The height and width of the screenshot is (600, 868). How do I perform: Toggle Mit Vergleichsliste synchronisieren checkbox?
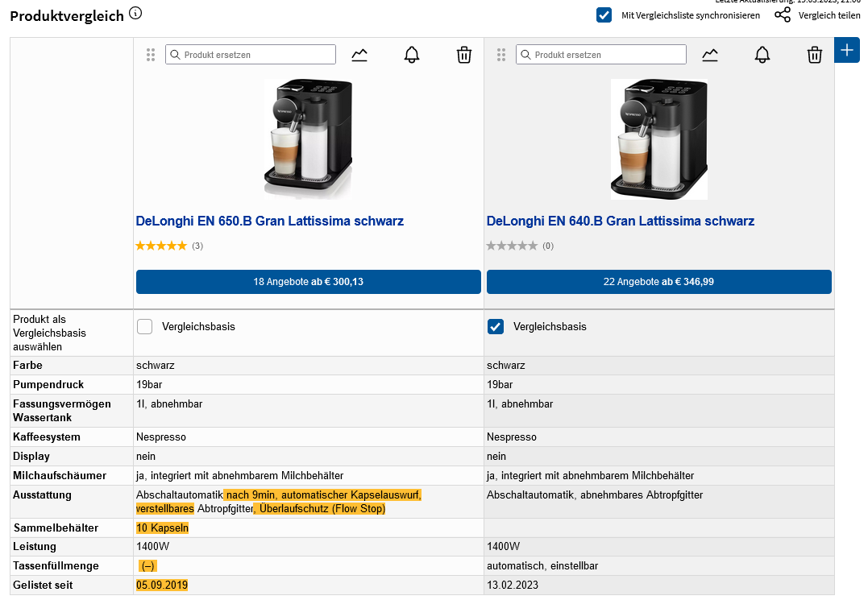pos(604,15)
